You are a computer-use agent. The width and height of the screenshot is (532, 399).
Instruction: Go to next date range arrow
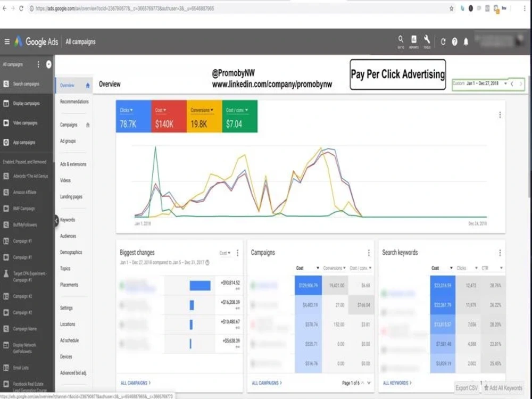pyautogui.click(x=521, y=84)
